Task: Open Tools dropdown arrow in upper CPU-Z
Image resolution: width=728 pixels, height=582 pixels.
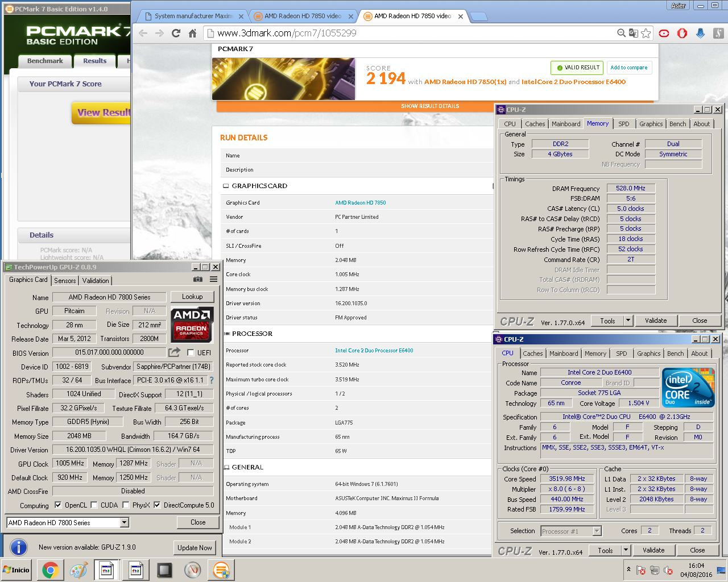Action: (x=628, y=321)
